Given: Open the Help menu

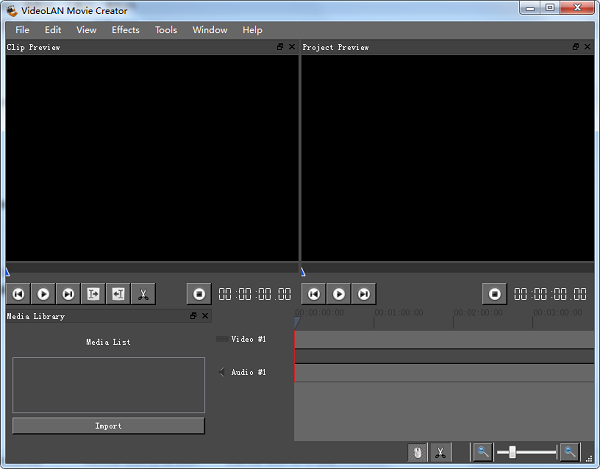Looking at the screenshot, I should click(x=252, y=30).
